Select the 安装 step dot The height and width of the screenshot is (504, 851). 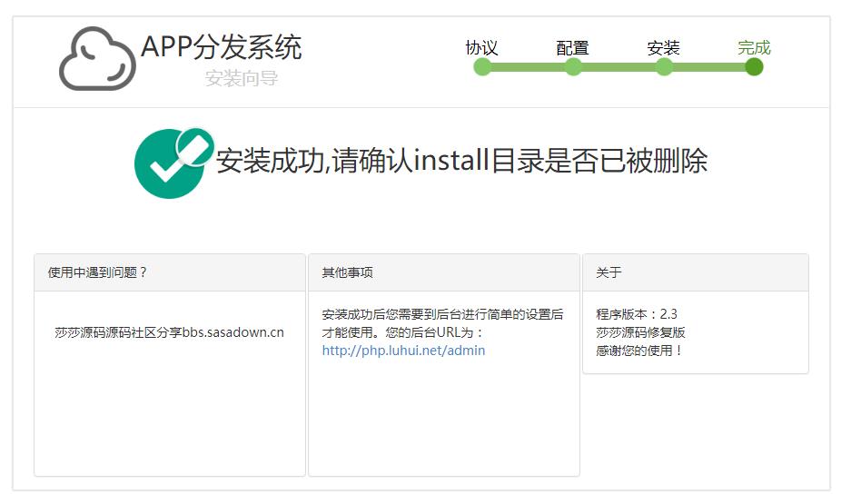point(663,67)
